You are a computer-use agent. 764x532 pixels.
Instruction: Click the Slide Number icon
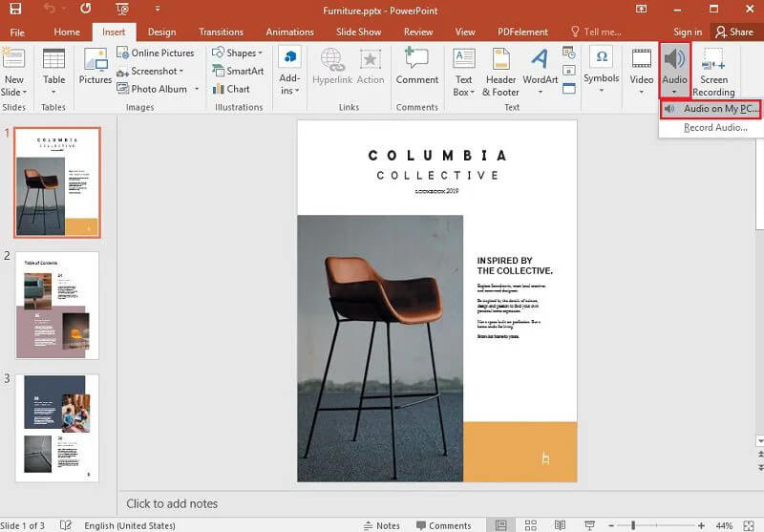coord(568,71)
